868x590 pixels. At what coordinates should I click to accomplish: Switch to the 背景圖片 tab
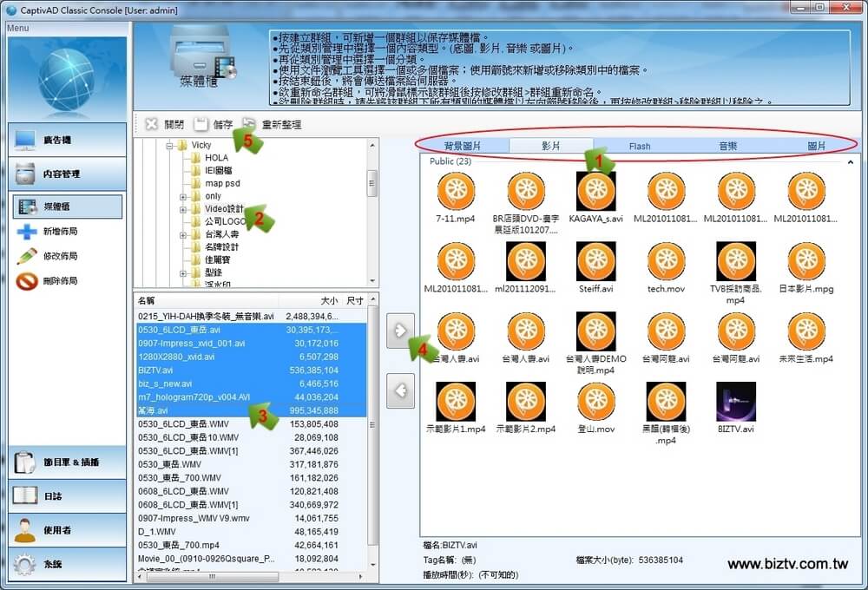[x=462, y=146]
